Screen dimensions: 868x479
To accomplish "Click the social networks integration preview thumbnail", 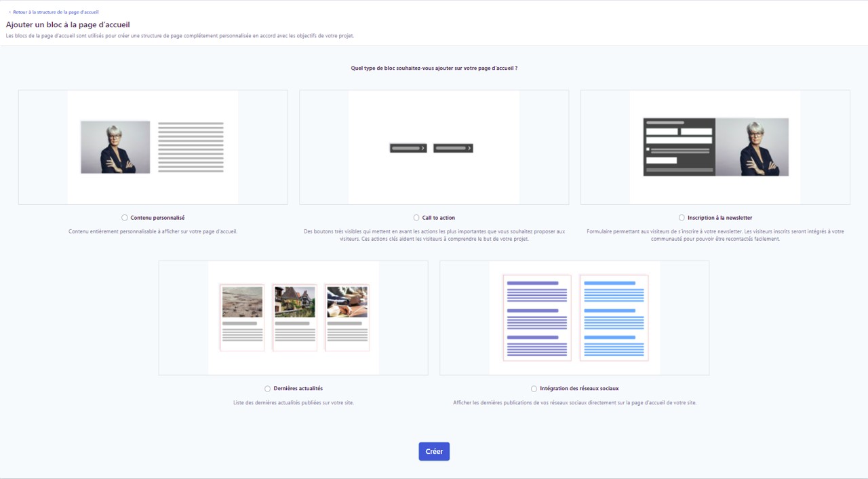I will (x=574, y=318).
